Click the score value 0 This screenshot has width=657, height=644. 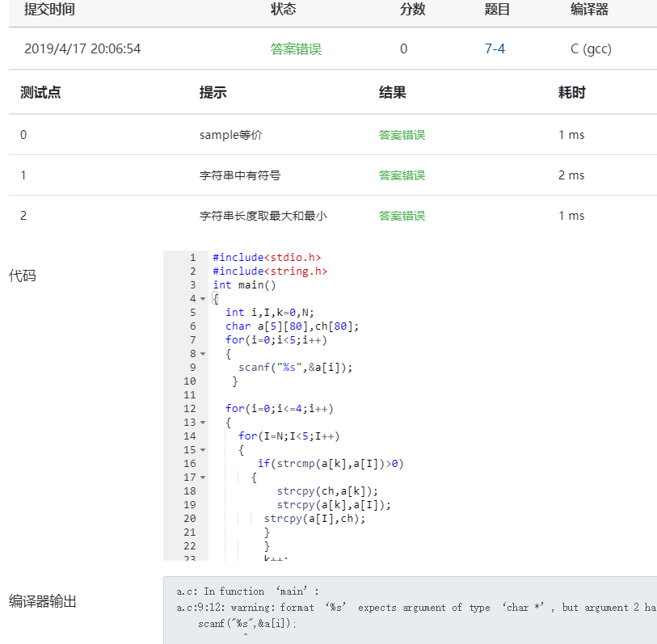(403, 48)
